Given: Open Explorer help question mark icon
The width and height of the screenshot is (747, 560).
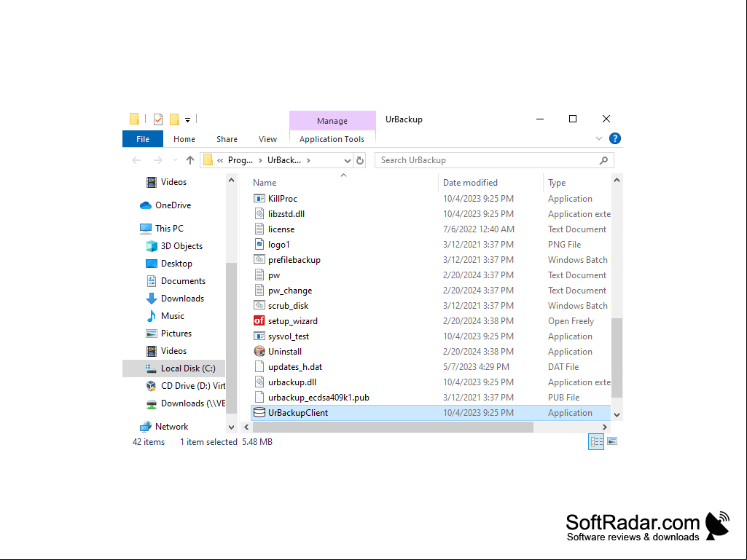Looking at the screenshot, I should (x=614, y=138).
